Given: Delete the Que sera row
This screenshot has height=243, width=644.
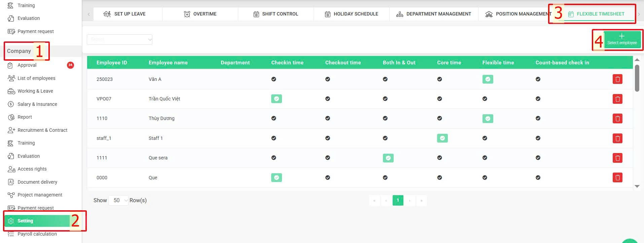Looking at the screenshot, I should (x=617, y=158).
